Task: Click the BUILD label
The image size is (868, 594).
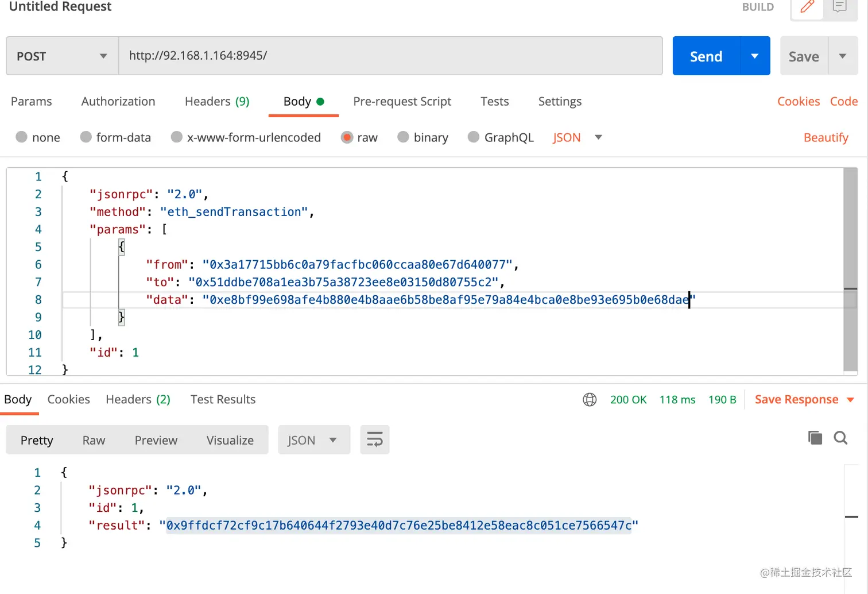Action: 758,7
